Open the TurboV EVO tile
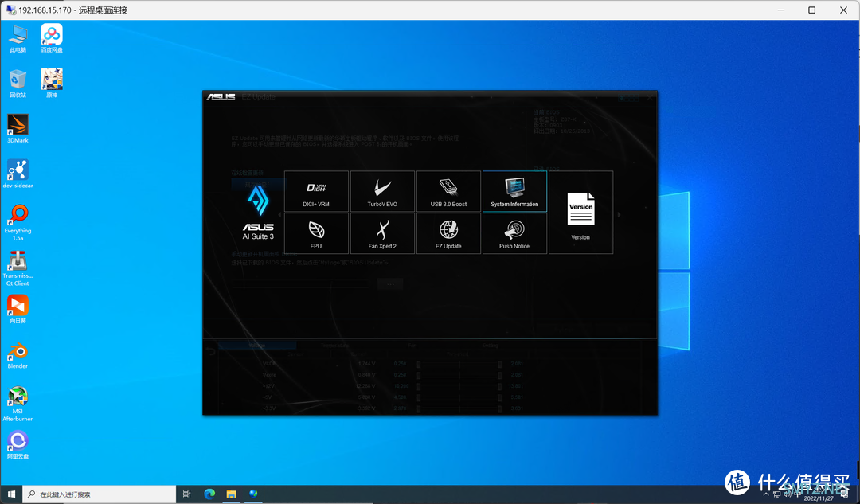 [x=382, y=191]
